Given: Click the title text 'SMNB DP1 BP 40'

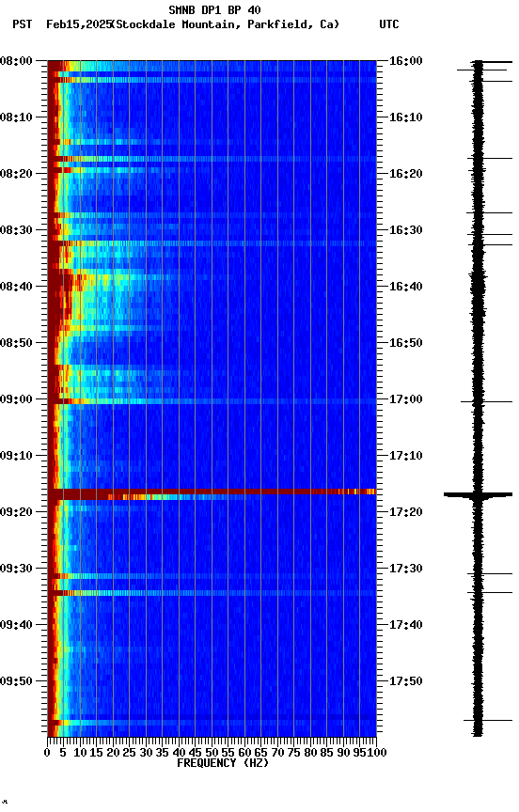Looking at the screenshot, I should (x=214, y=9).
